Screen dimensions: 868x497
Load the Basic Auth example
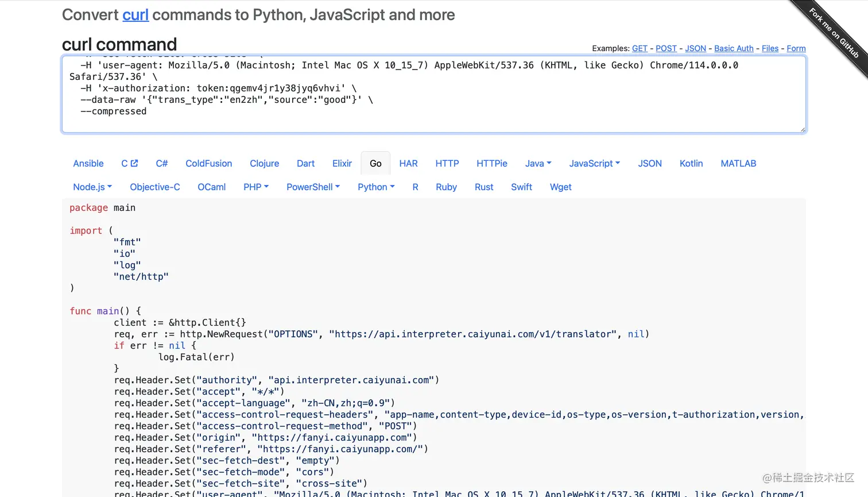click(x=734, y=48)
